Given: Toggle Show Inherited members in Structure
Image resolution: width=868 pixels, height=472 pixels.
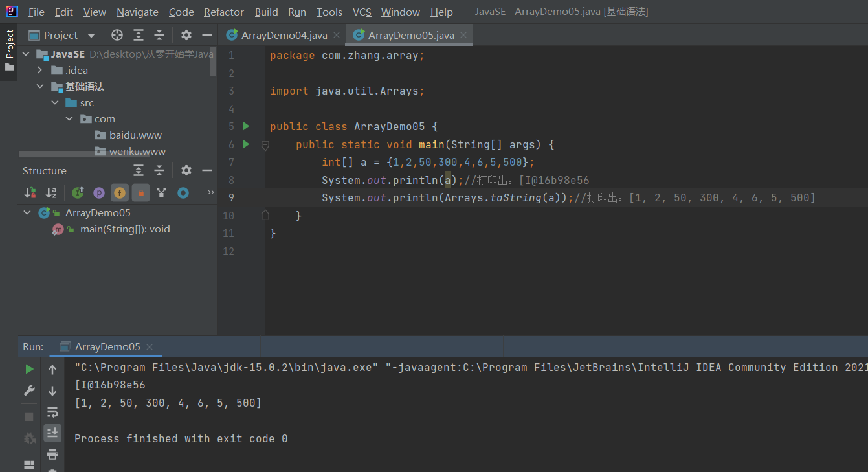Looking at the screenshot, I should (x=78, y=192).
